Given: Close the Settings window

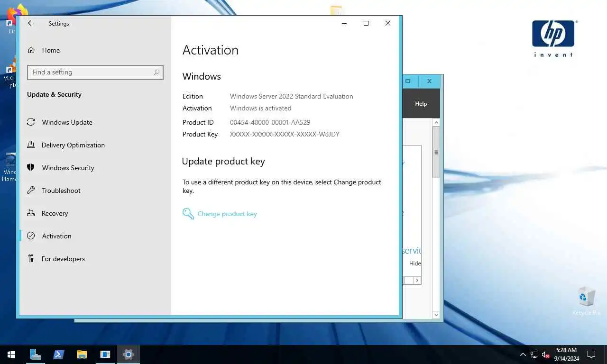Looking at the screenshot, I should [388, 23].
